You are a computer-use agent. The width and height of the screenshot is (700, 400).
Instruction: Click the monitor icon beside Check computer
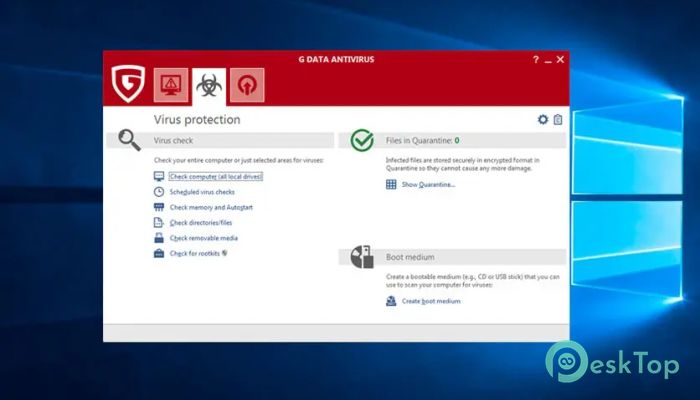[x=159, y=176]
